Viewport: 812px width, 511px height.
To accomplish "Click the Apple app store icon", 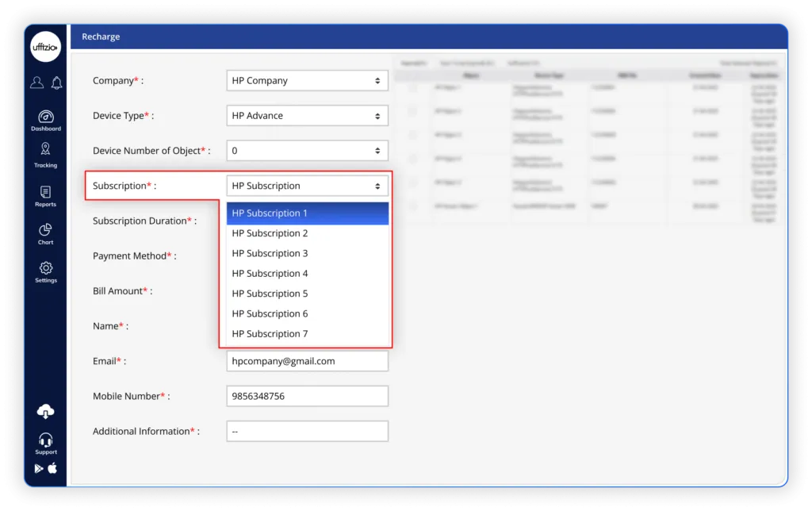I will pyautogui.click(x=53, y=468).
